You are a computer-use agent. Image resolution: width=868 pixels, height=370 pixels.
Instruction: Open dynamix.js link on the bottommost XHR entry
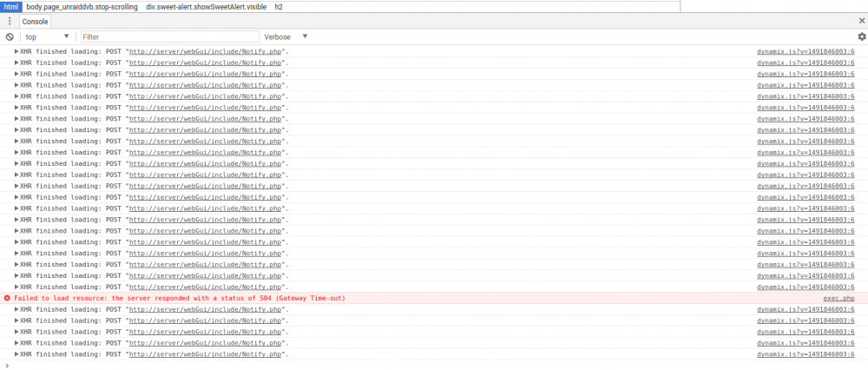click(806, 354)
